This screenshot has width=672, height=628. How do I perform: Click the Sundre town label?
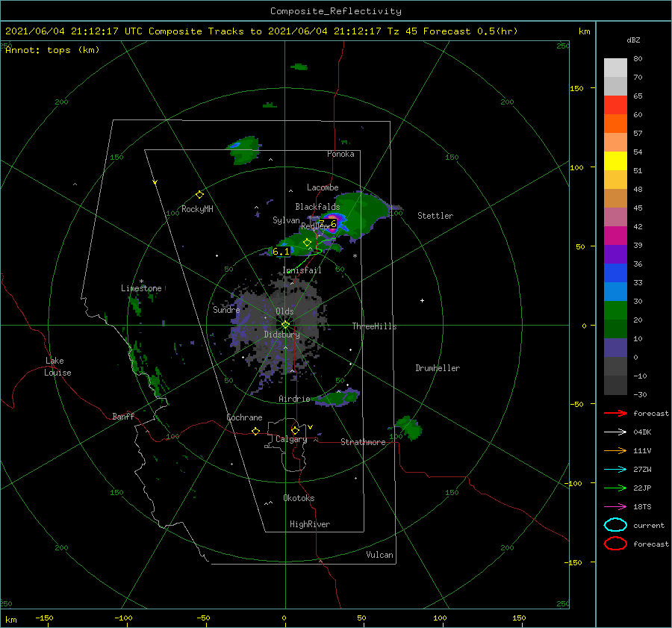tap(226, 309)
